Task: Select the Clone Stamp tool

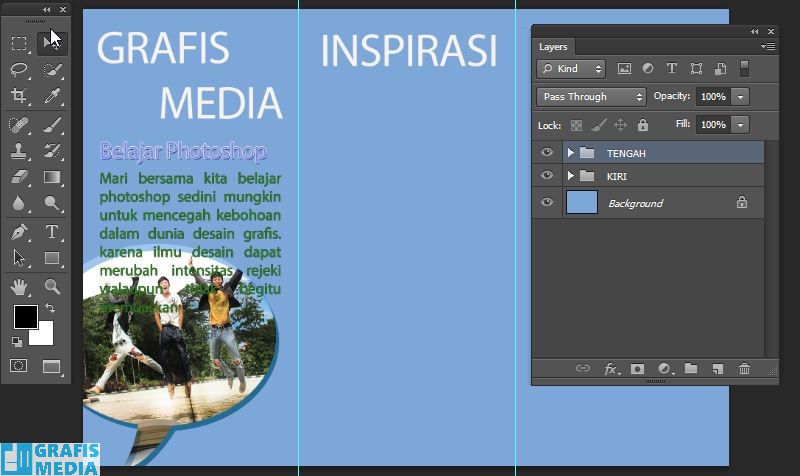Action: pyautogui.click(x=19, y=151)
